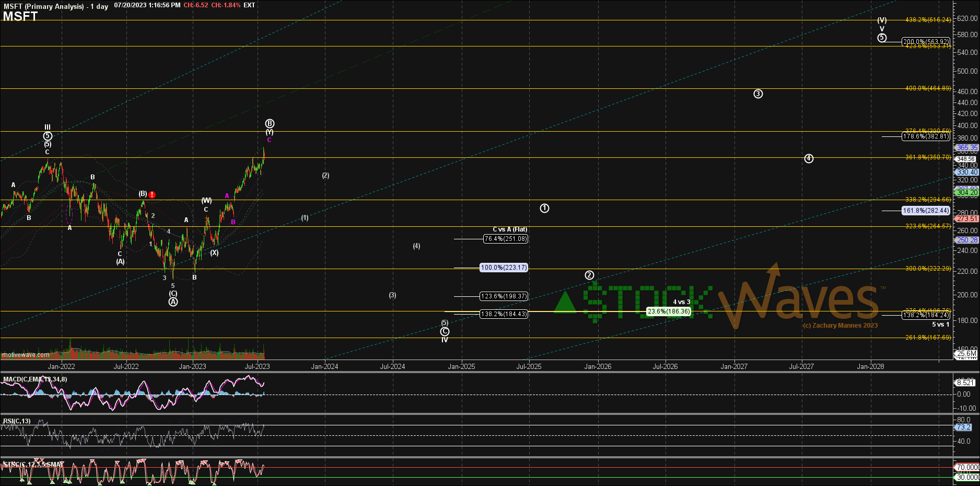Screen dimensions: 980x486
Task: Click the 73.2 RSI value tag
Action: point(964,427)
